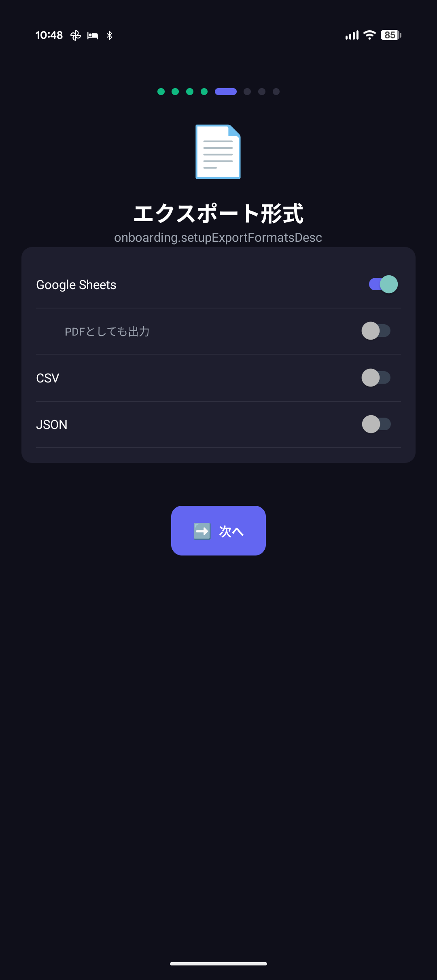Switch on the JSON export toggle
Screen dimensions: 437x980
(x=376, y=424)
